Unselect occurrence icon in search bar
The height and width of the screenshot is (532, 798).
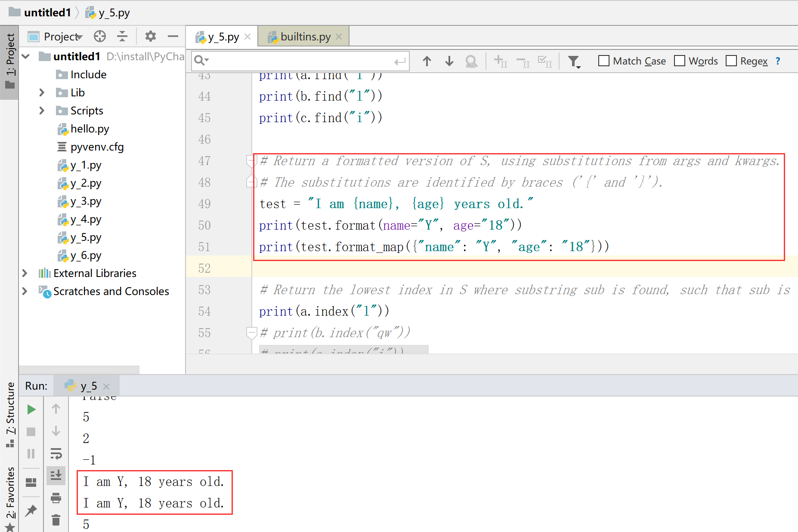[523, 62]
